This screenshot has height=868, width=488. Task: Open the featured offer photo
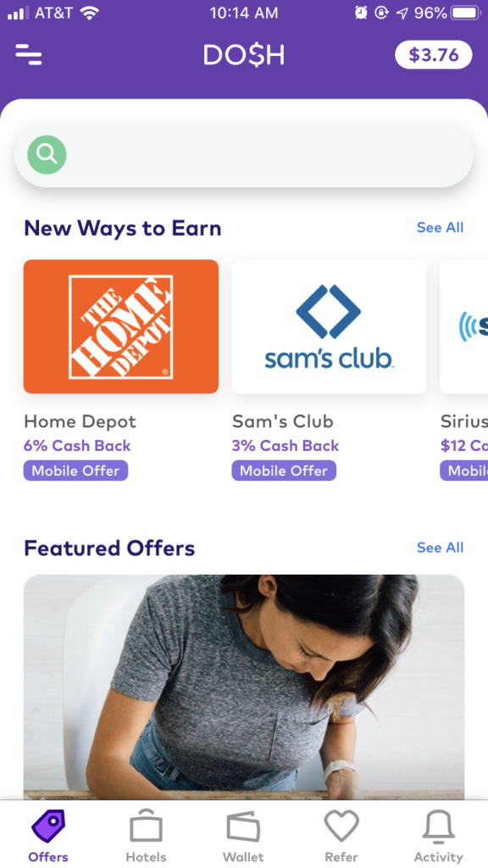tap(244, 687)
